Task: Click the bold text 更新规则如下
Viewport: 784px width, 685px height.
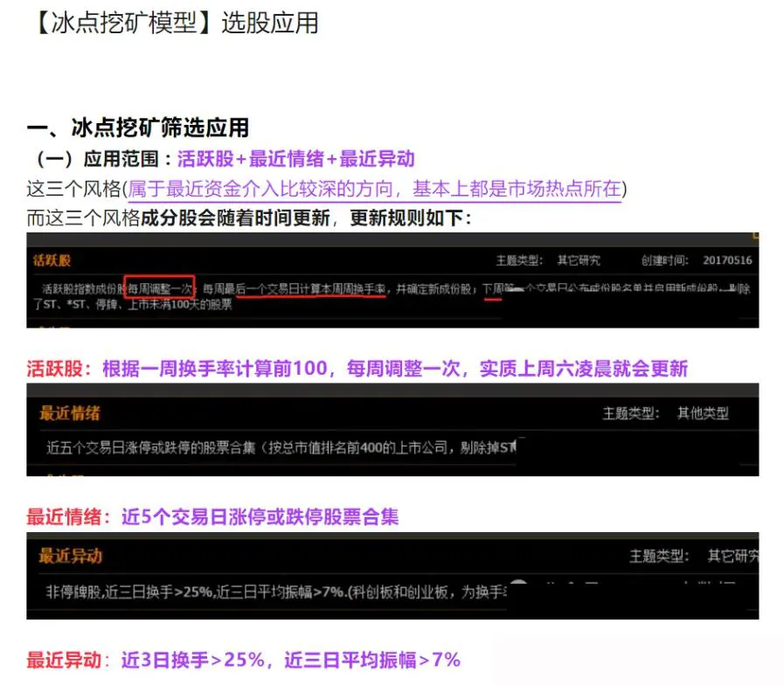Action: click(409, 218)
